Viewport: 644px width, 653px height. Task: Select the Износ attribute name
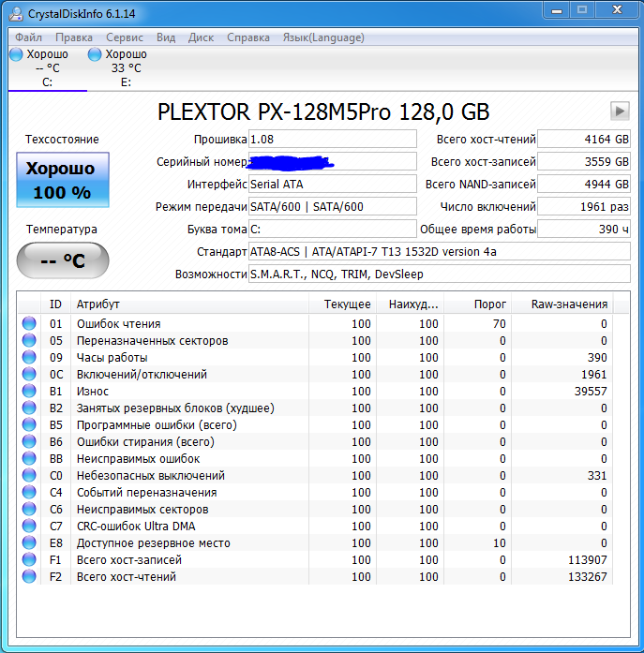[93, 391]
